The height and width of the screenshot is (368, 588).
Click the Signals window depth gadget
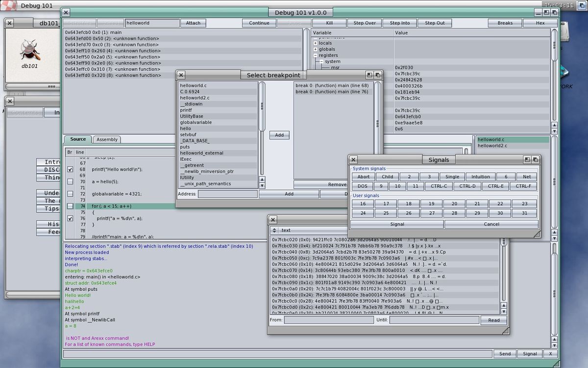tap(536, 159)
